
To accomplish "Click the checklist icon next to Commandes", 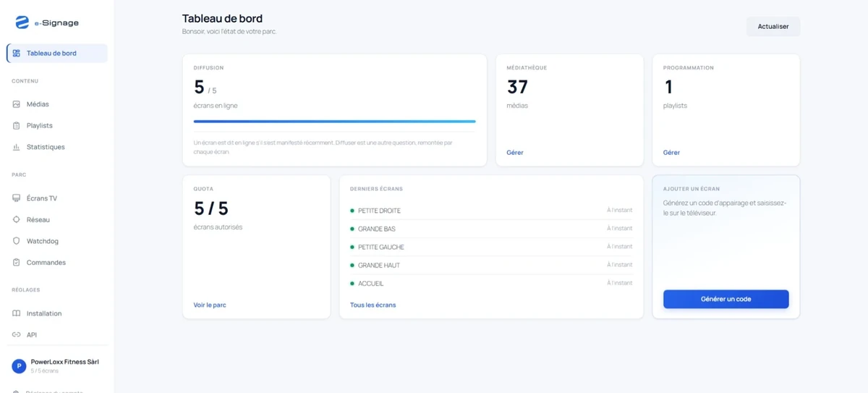I will (17, 263).
